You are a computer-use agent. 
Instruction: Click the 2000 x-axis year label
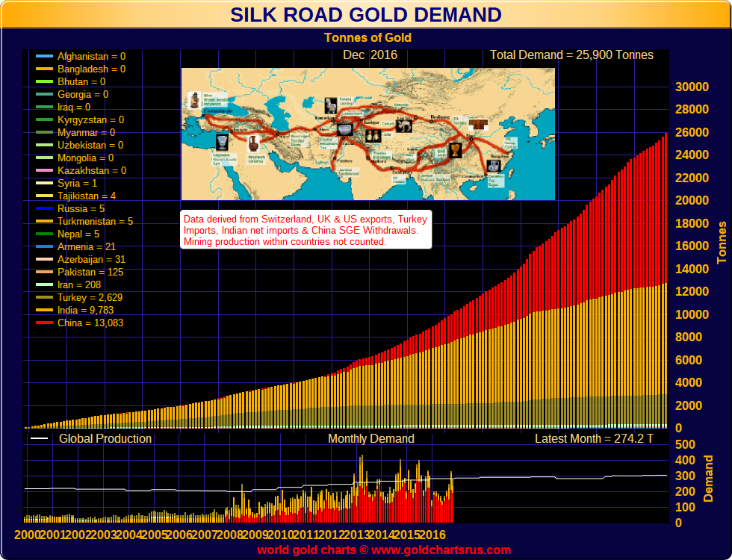[28, 535]
